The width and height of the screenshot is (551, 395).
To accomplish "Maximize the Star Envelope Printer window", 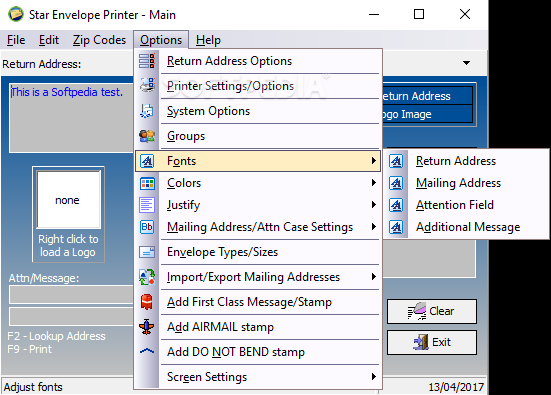I will [x=419, y=14].
